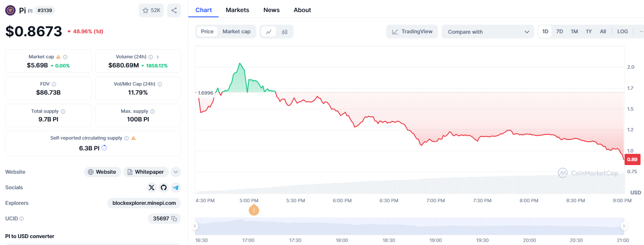Click Vol/Mkt Cap (24h) info icon
644x245 pixels.
160,84
